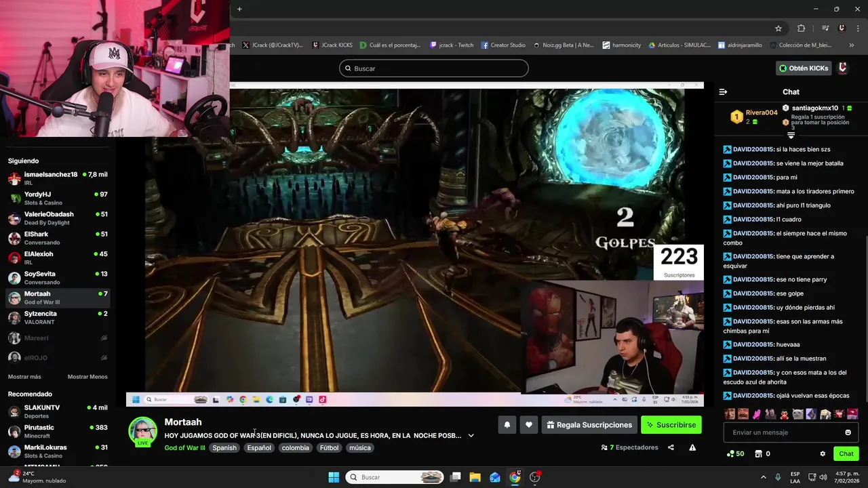Open the harmonicity bookmark
868x488 pixels.
[621, 45]
